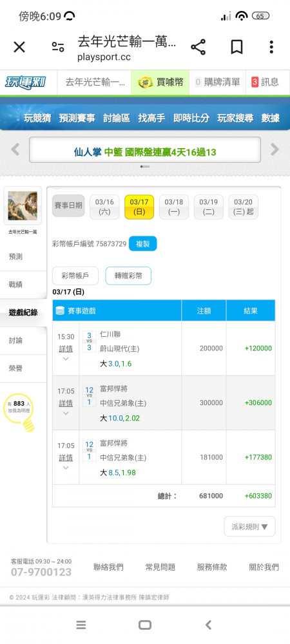Tap the Android back navigation button
Screen dimensions: 290x644
[208, 625]
